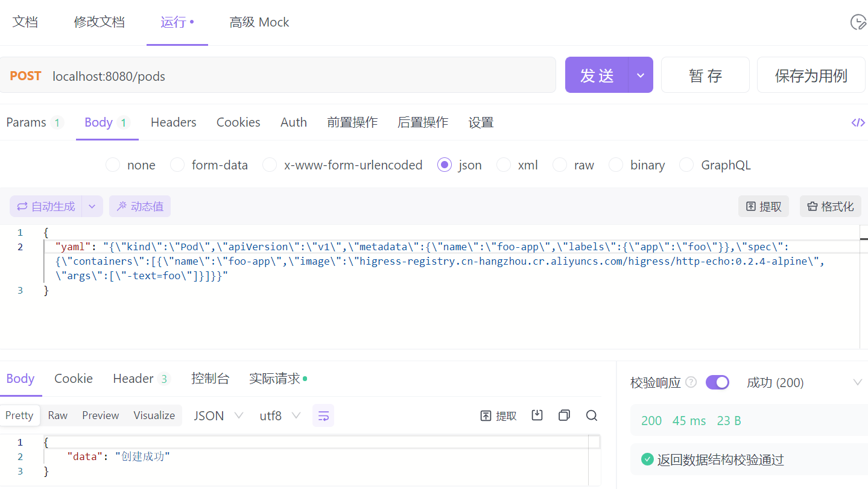Switch response view to Raw

click(58, 415)
